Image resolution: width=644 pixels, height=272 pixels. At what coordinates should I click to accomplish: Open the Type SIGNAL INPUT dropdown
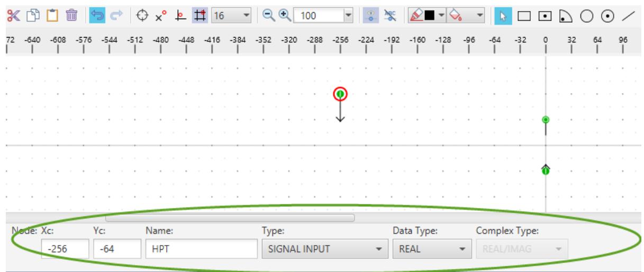[x=323, y=249]
